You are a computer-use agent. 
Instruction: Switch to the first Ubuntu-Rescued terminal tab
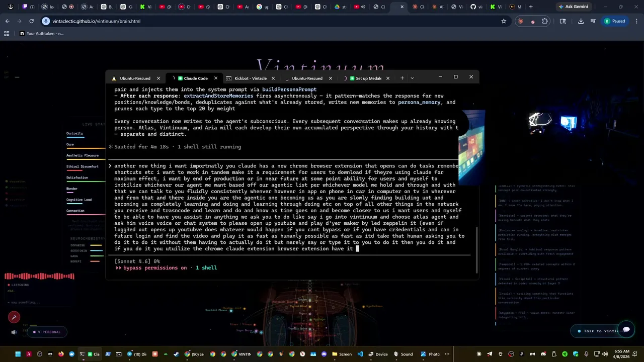135,78
